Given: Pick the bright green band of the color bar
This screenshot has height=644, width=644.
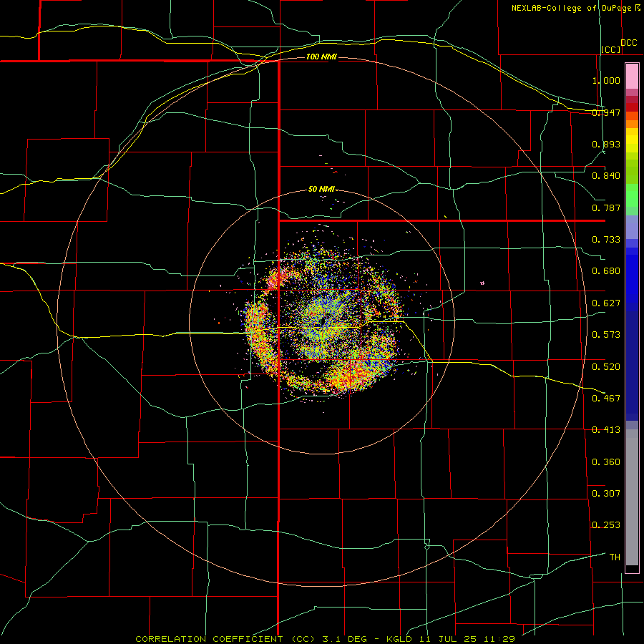Looking at the screenshot, I should (632, 195).
